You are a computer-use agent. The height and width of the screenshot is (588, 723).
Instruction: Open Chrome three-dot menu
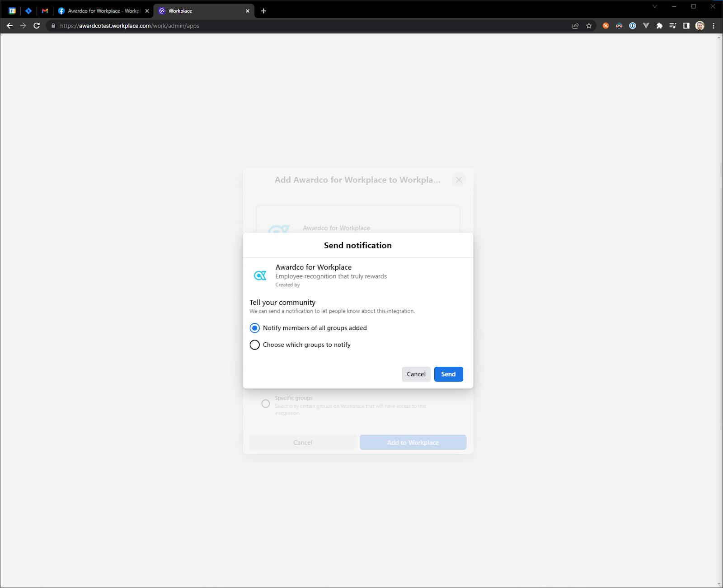click(714, 26)
